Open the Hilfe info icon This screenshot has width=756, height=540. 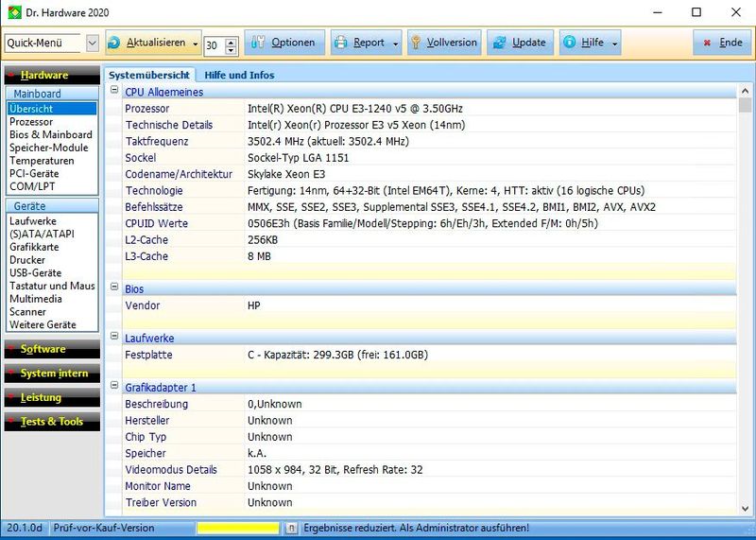[570, 43]
